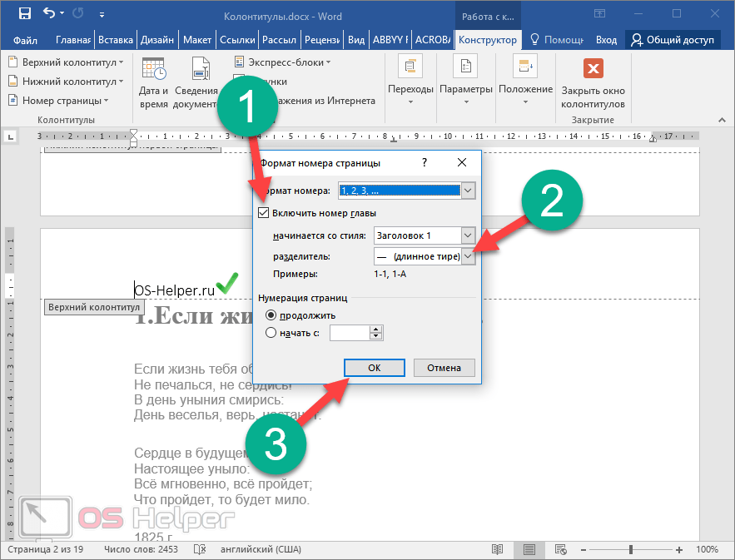The height and width of the screenshot is (560, 735).
Task: Switch to Web Layout view
Action: [561, 549]
